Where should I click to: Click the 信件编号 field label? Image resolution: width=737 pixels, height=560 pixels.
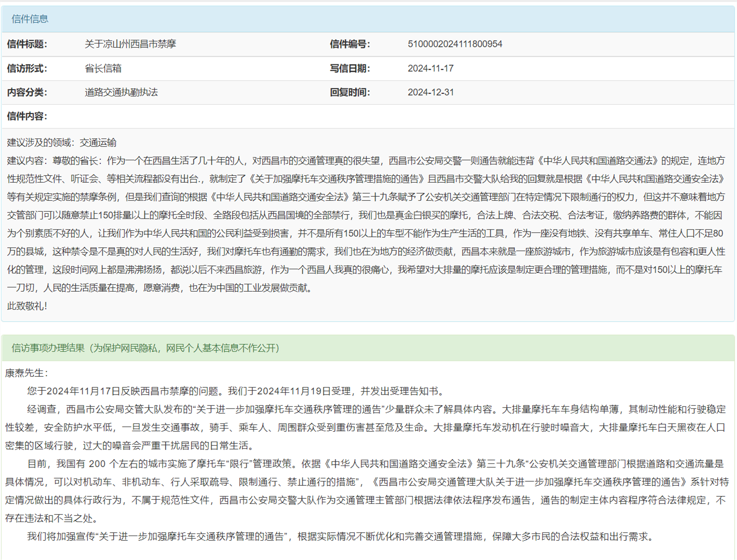(x=350, y=44)
